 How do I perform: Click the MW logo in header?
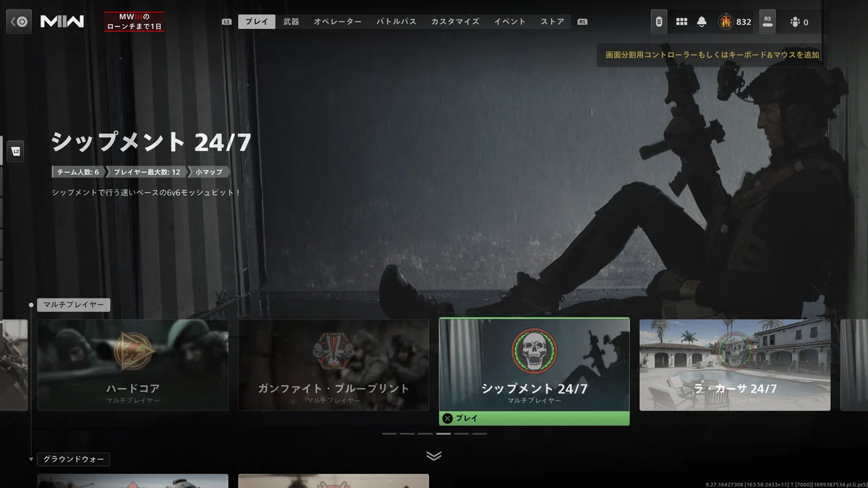tap(62, 22)
